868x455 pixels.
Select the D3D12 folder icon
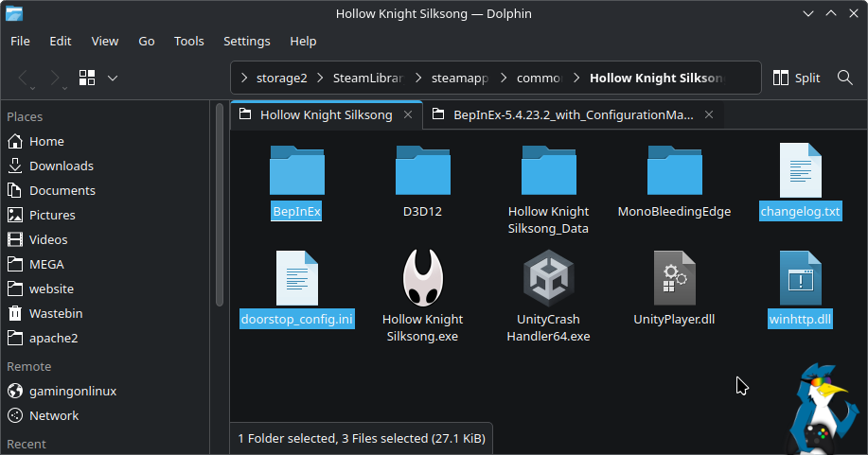coord(422,171)
